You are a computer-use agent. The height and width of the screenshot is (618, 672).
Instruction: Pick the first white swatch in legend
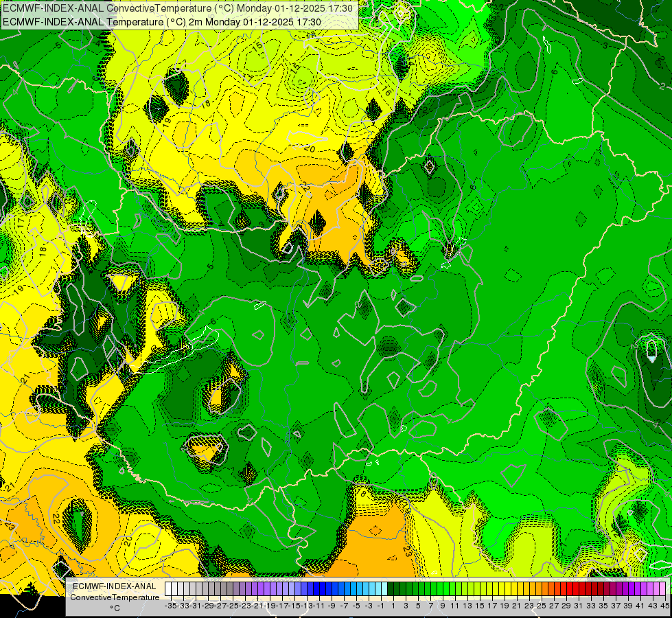(x=168, y=589)
